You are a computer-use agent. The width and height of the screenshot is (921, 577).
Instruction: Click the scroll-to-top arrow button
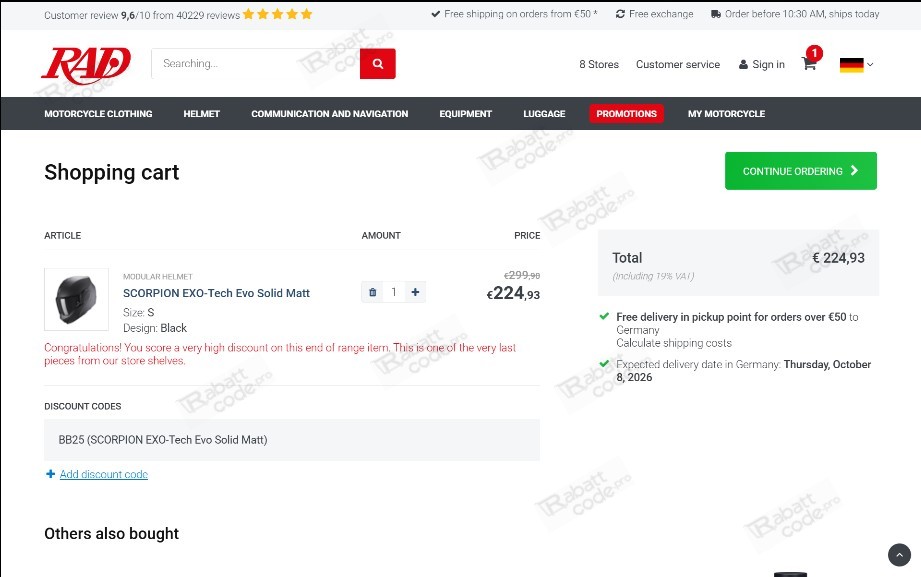[x=899, y=555]
